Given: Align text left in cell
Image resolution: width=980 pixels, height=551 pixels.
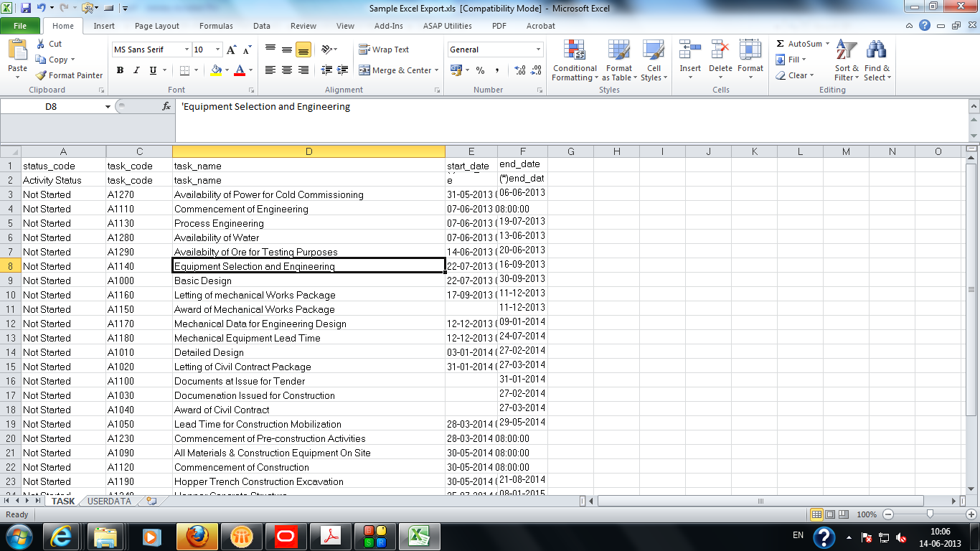Looking at the screenshot, I should [270, 70].
